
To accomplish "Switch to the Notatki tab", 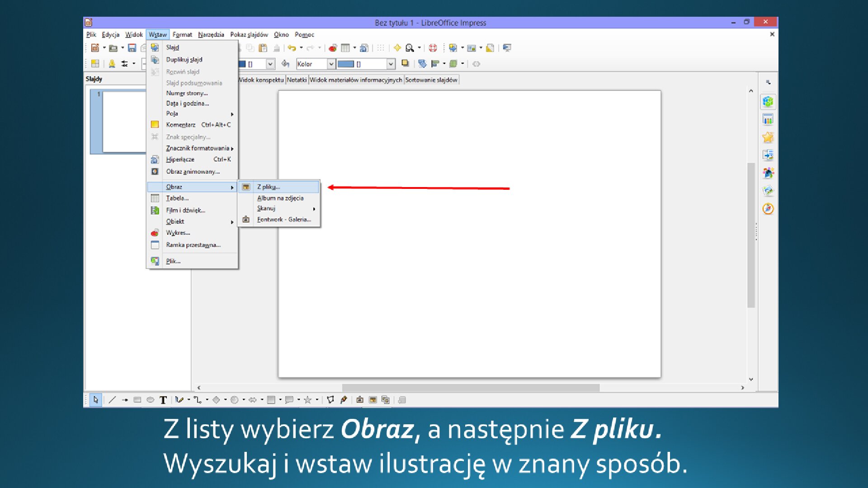I will point(296,80).
